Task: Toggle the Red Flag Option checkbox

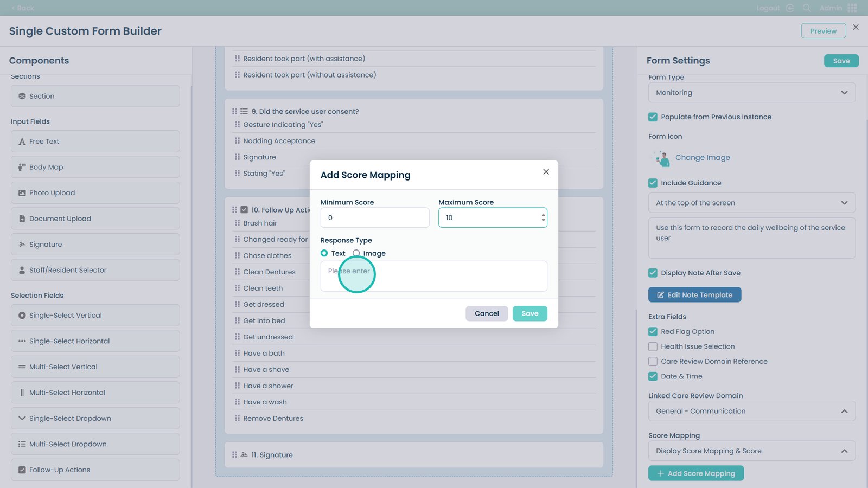Action: (x=653, y=332)
